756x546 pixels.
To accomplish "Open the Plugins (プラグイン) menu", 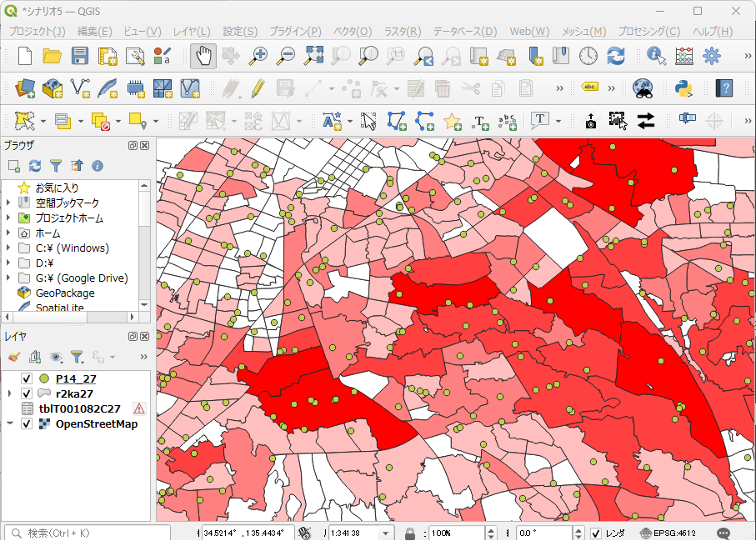I will pos(295,32).
